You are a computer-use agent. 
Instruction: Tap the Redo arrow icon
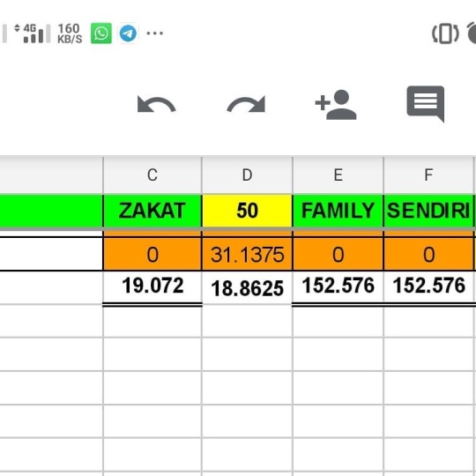pos(246,104)
